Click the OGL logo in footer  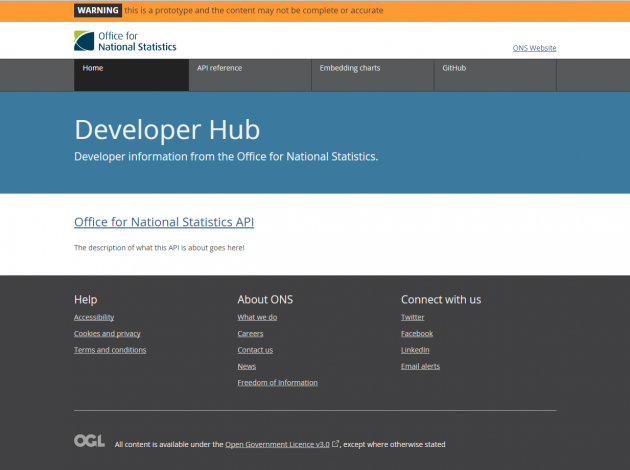coord(89,441)
